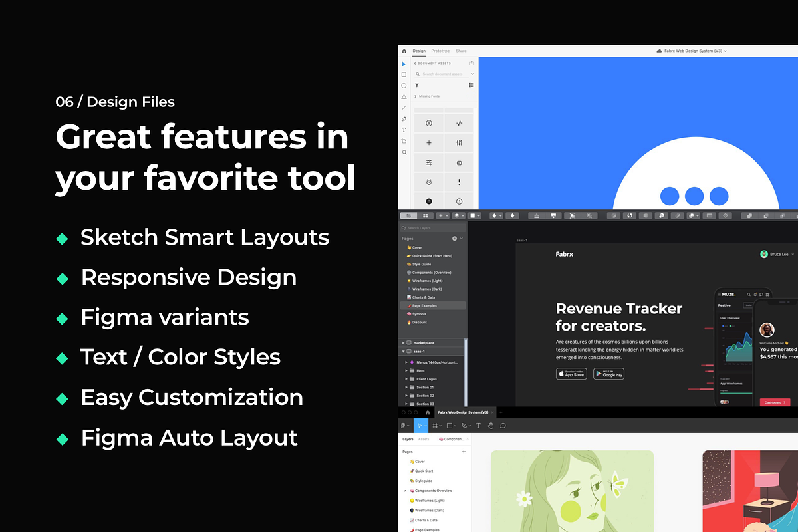The image size is (798, 532).
Task: Expand the Hero folder in Sketch's layer list
Action: pyautogui.click(x=406, y=370)
